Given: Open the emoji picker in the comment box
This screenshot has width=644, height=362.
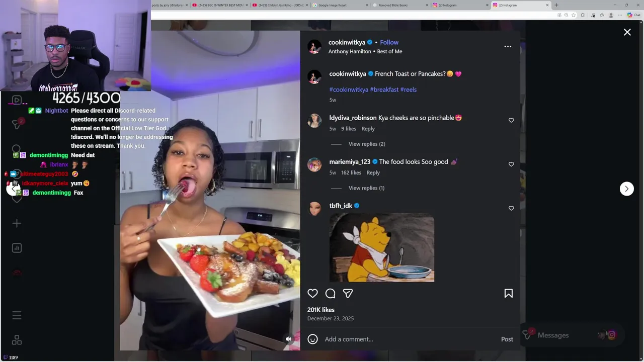Looking at the screenshot, I should pyautogui.click(x=312, y=339).
